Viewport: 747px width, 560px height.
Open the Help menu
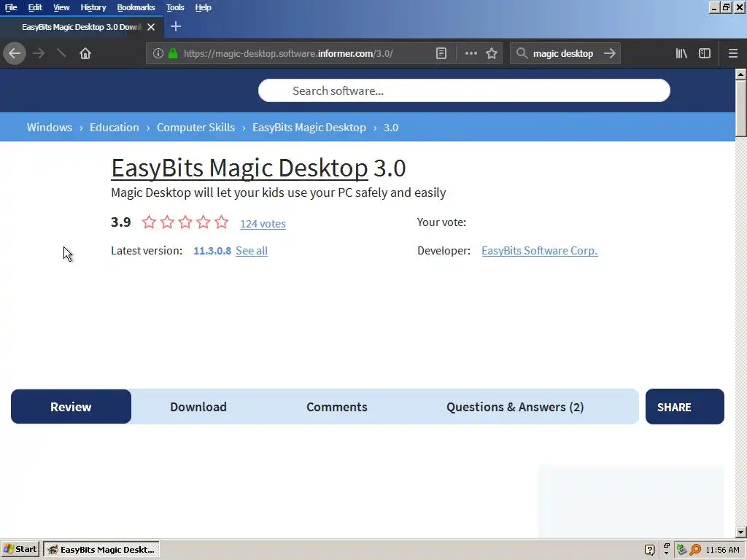click(x=203, y=7)
